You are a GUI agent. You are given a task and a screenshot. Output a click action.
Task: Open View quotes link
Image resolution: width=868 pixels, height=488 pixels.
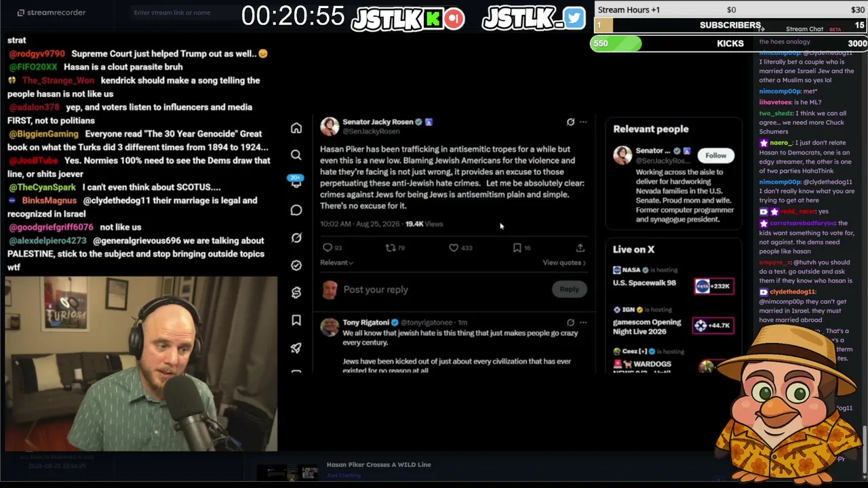(x=564, y=263)
